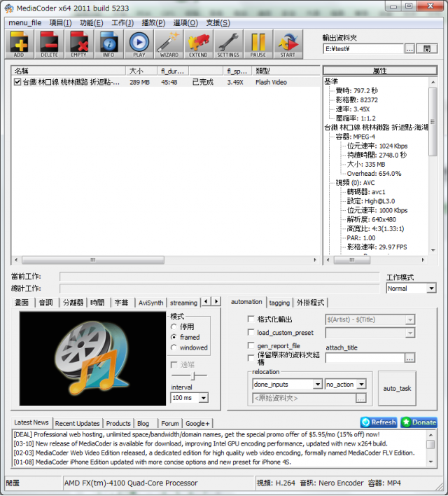Screen dimensions: 448x496
Task: Click the Donate button
Action: [419, 422]
